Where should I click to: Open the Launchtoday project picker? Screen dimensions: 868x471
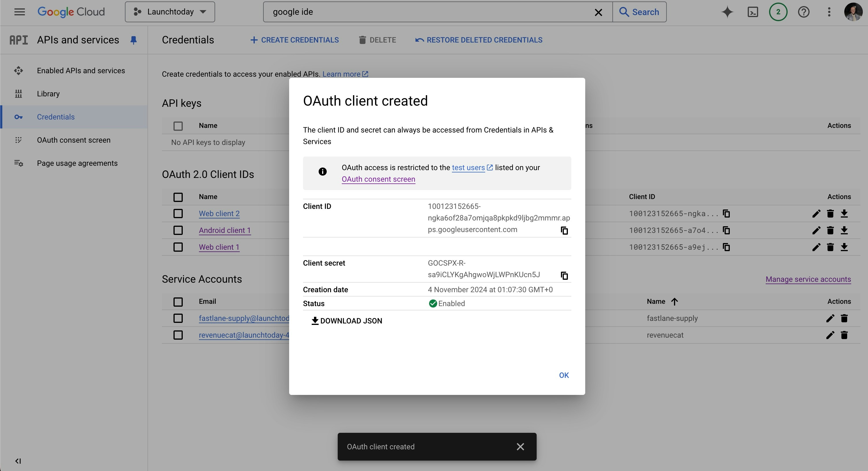point(170,12)
